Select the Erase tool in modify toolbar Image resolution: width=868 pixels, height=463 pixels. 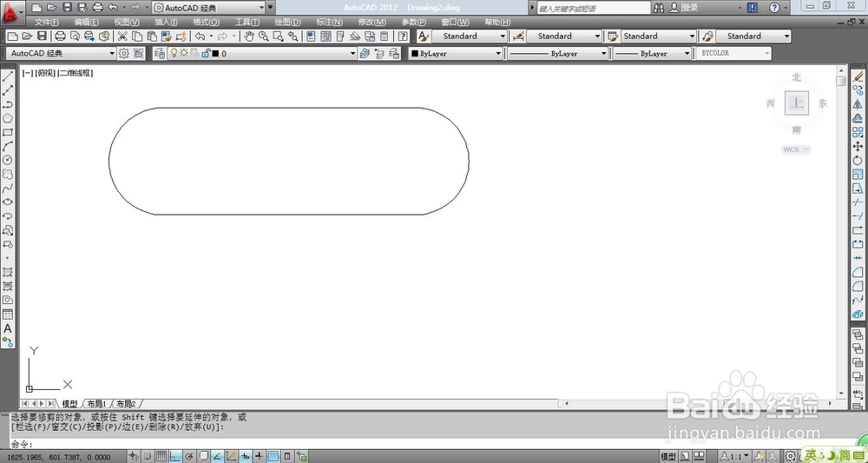858,76
